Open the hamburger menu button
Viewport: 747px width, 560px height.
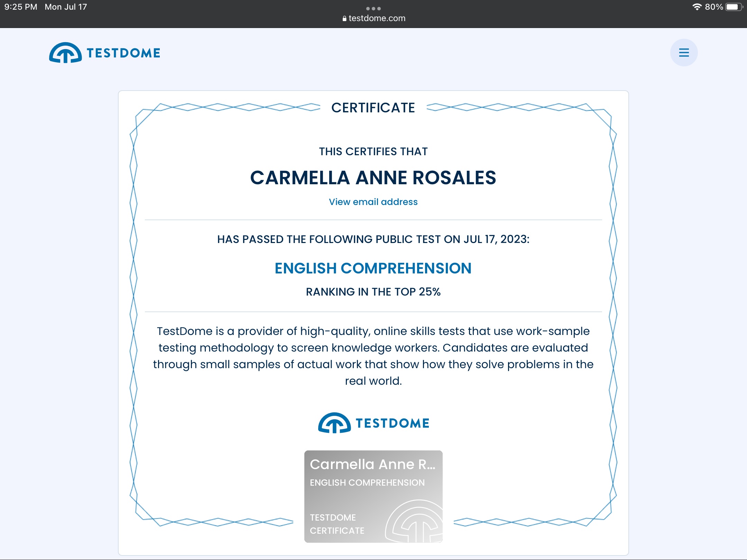(684, 53)
